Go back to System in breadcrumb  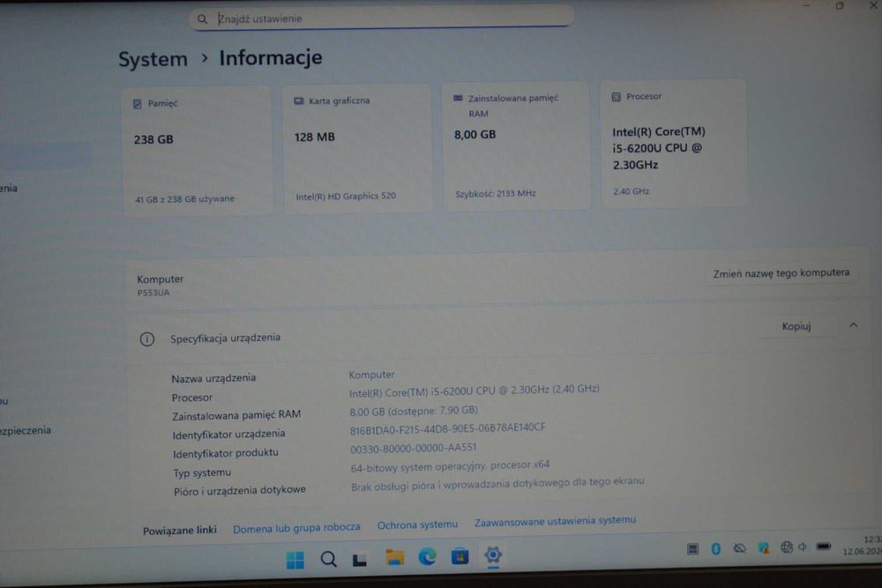point(153,59)
